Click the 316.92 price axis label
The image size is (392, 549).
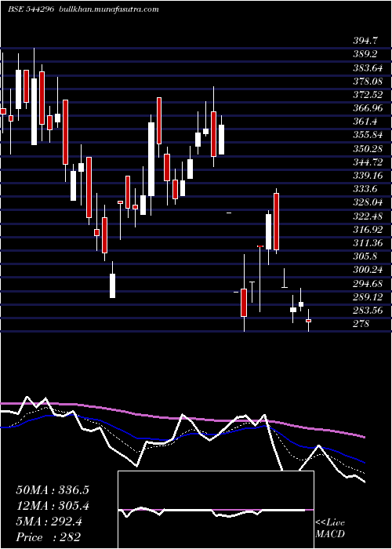[368, 229]
